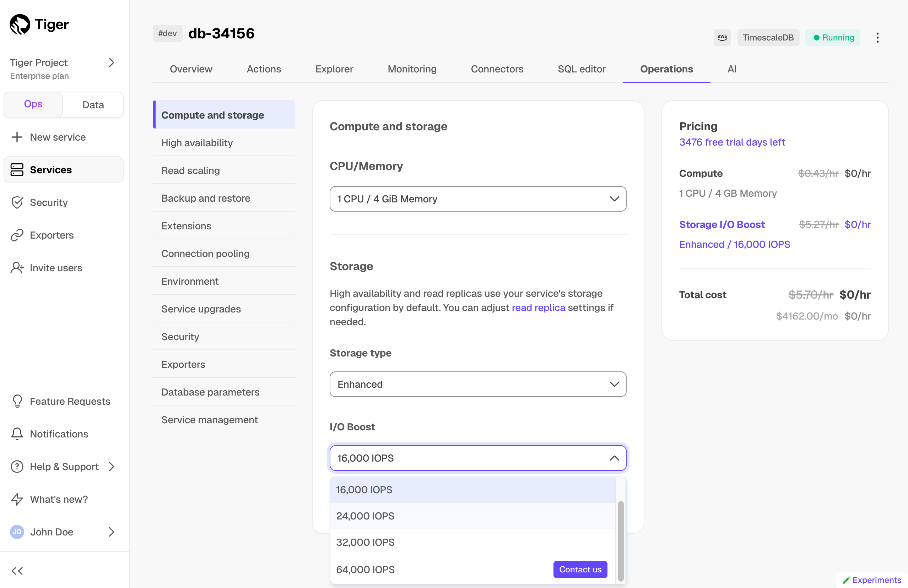Open the CPU/Memory dropdown
This screenshot has height=588, width=908.
coord(478,199)
